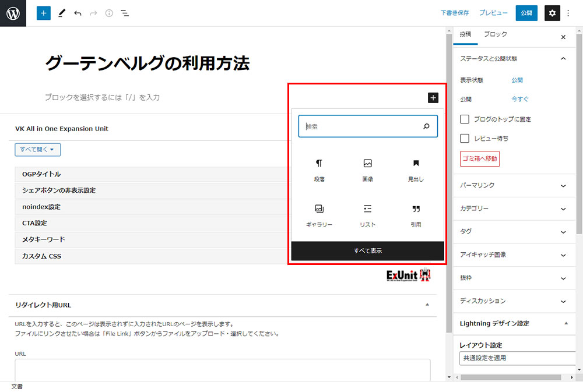Screen dimensions: 583x392
Task: Toggle the settings gear icon
Action: pyautogui.click(x=552, y=13)
